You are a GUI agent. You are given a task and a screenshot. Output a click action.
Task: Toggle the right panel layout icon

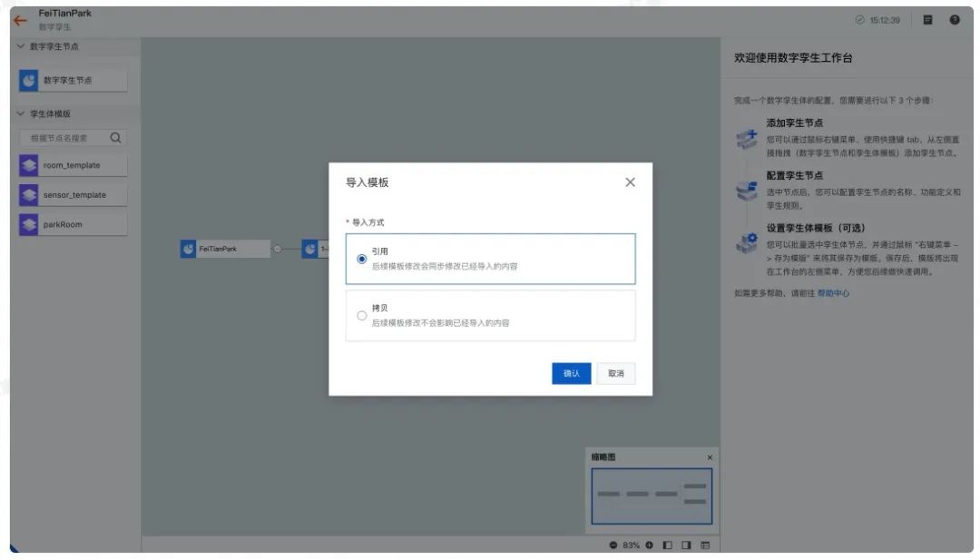click(x=686, y=545)
